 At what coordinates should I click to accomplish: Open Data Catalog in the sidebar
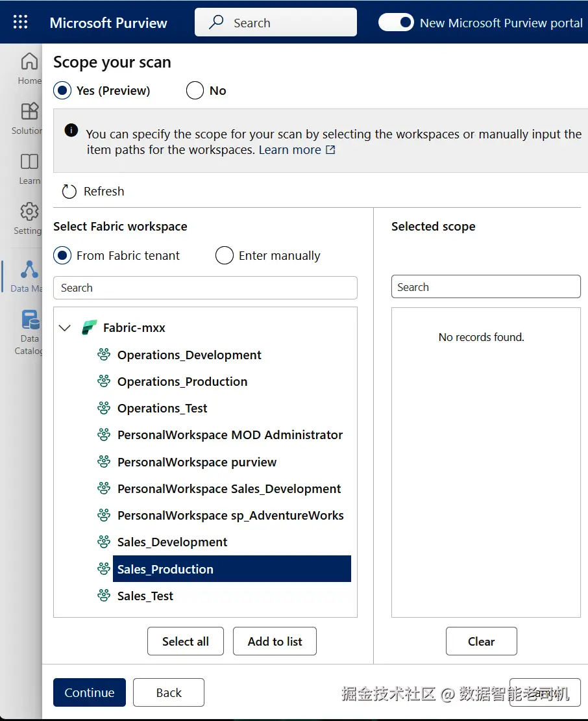(x=29, y=332)
